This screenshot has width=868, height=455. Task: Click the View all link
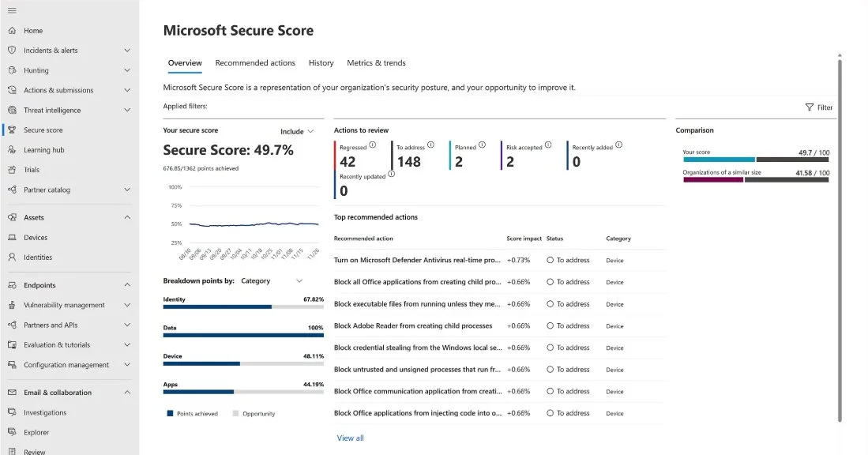pos(350,437)
